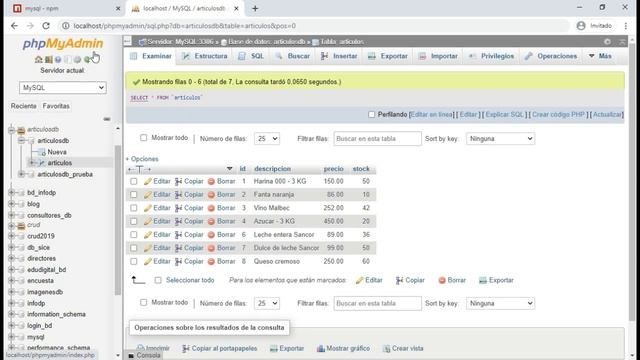Click the + Opciones link
The image size is (640, 360).
142,159
